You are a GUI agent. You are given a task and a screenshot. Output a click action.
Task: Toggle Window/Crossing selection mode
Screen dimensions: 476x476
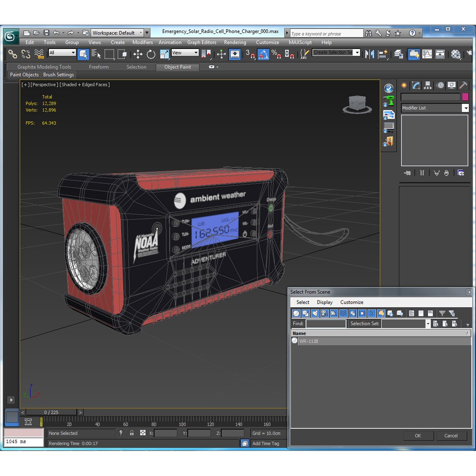[123, 54]
